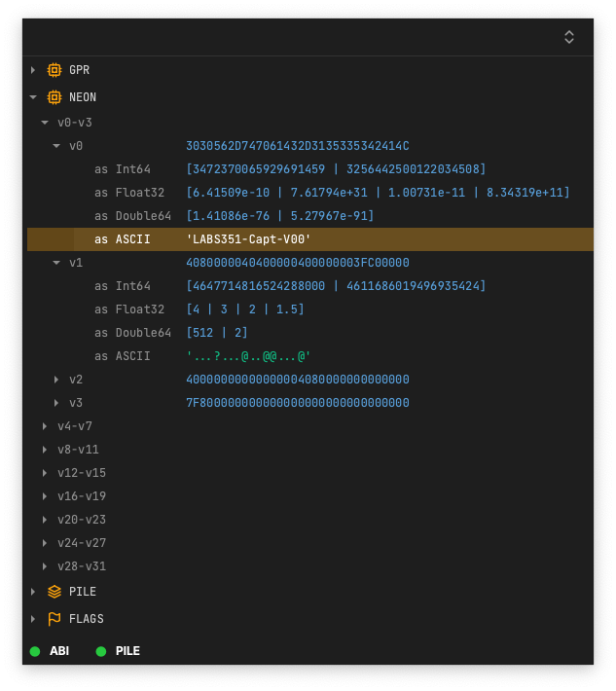Screen dimensions: 616x691
Task: Select the highlighted ASCII value 'LABS351-Capt-V00'
Action: pos(248,239)
